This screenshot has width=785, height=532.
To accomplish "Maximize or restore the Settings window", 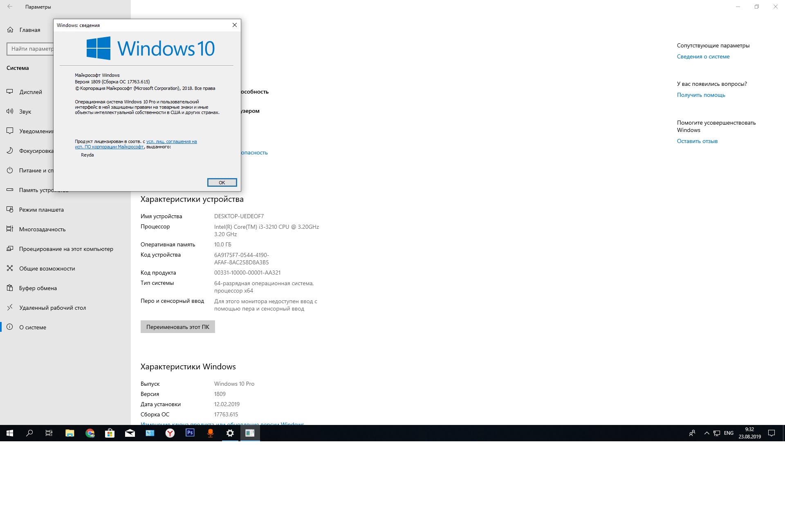I will 757,7.
